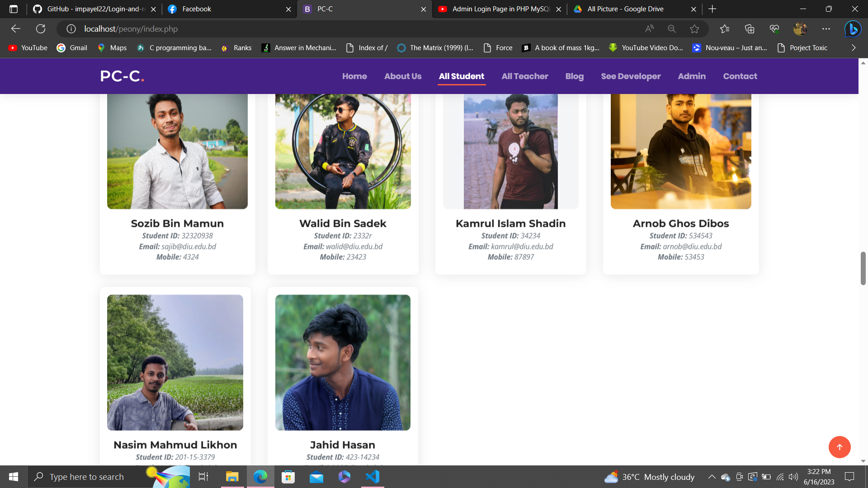868x488 pixels.
Task: Open the All Teacher nav menu item
Action: 524,76
